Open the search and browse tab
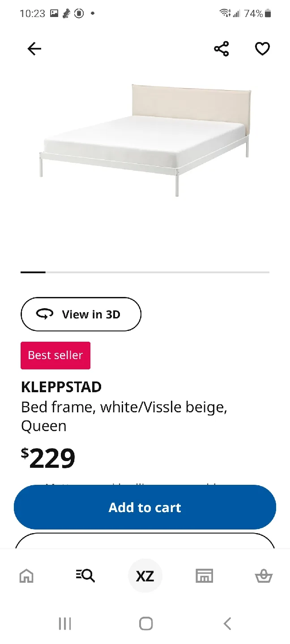The height and width of the screenshot is (644, 290). (x=85, y=576)
